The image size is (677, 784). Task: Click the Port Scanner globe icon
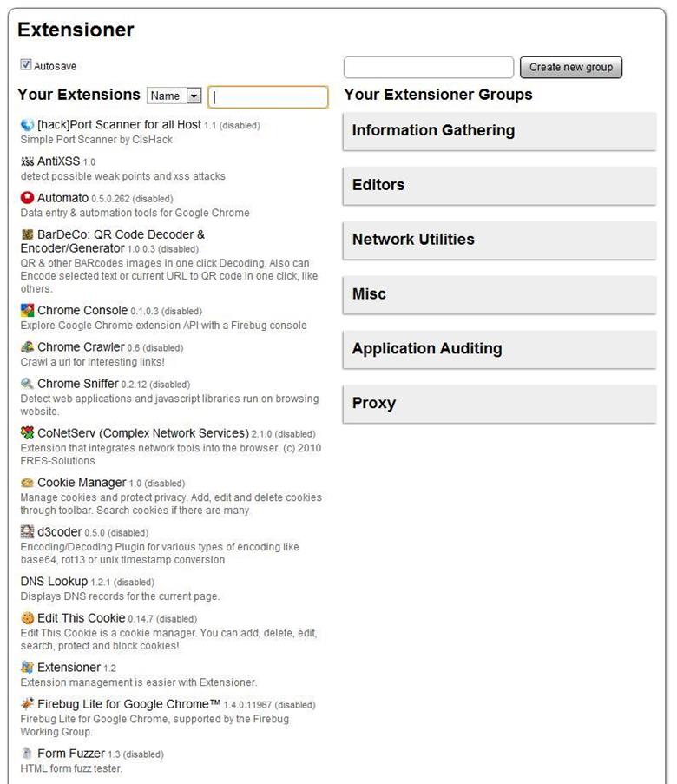pyautogui.click(x=27, y=125)
